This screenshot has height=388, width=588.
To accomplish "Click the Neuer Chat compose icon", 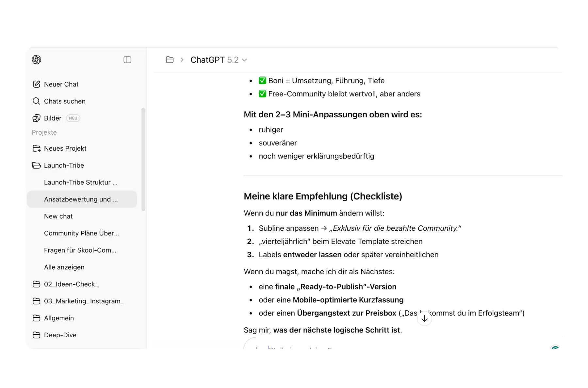I will coord(36,84).
